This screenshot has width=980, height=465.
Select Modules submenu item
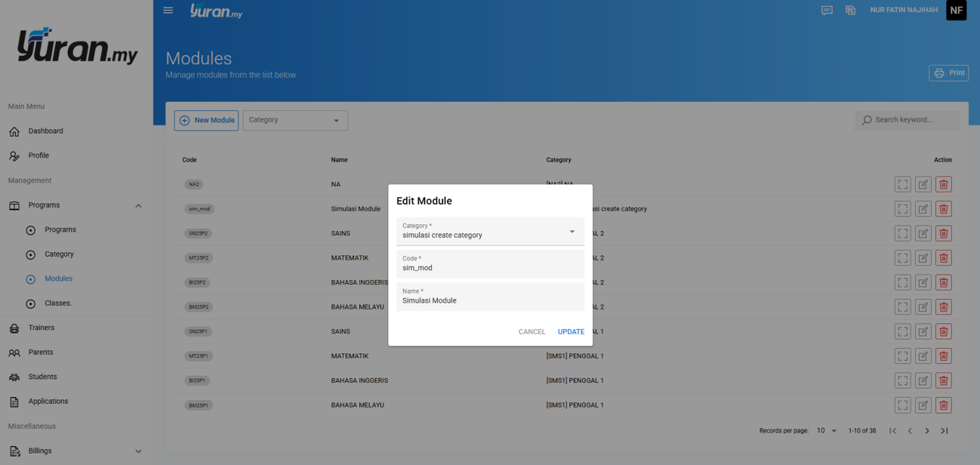(x=59, y=279)
